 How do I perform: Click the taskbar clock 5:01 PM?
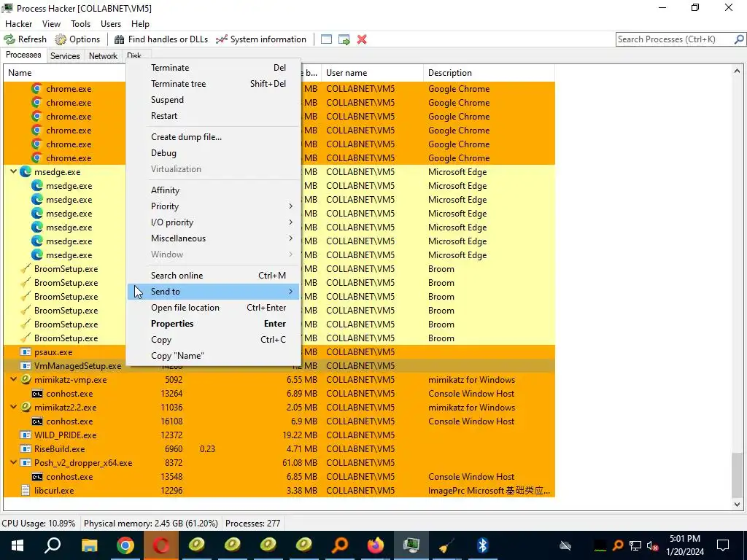684,539
